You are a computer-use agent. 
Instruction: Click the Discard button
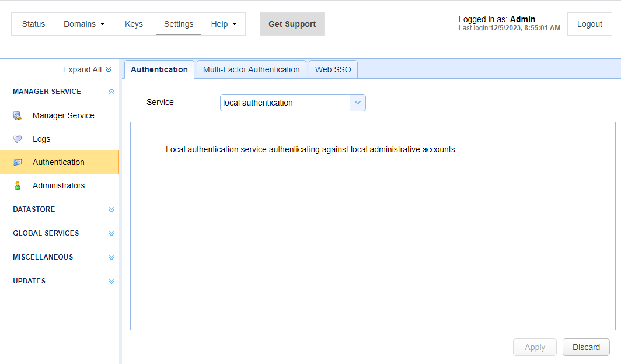click(586, 347)
